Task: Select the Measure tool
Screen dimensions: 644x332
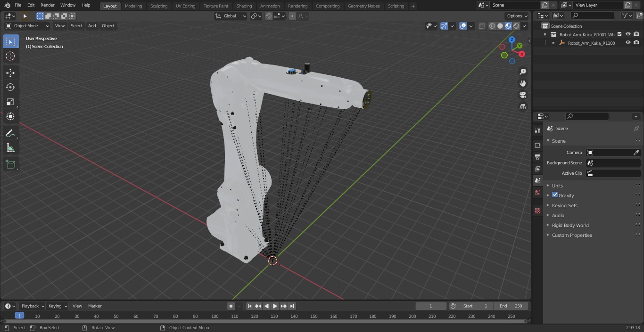Action: (10, 148)
